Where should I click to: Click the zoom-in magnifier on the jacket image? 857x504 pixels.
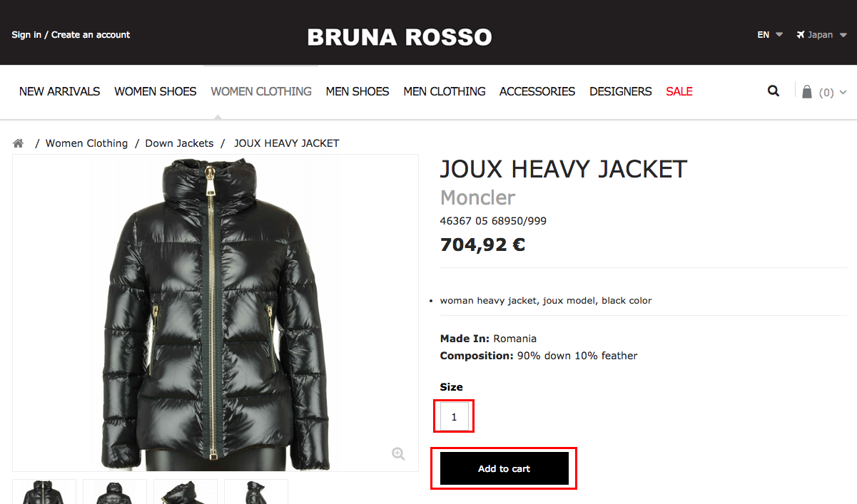pyautogui.click(x=398, y=454)
